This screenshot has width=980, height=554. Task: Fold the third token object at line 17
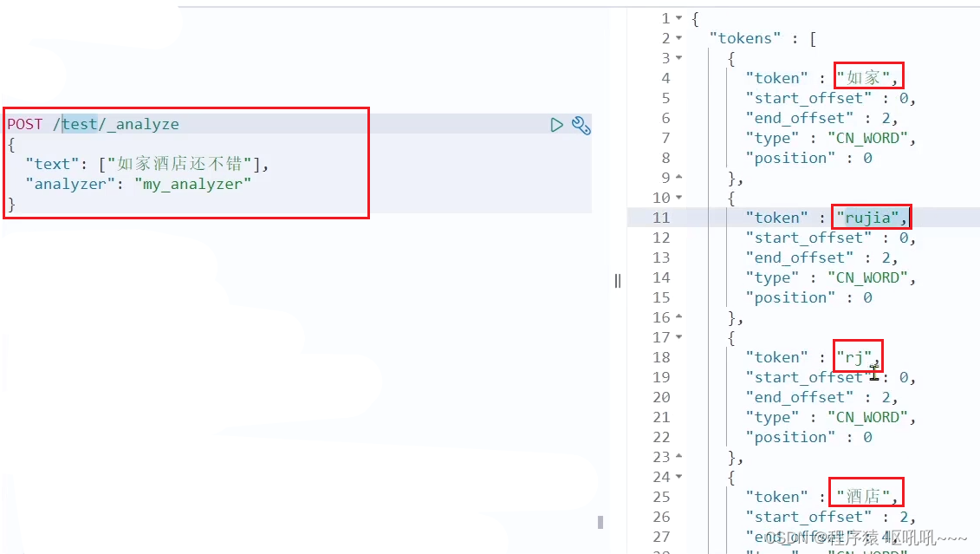[x=679, y=337]
